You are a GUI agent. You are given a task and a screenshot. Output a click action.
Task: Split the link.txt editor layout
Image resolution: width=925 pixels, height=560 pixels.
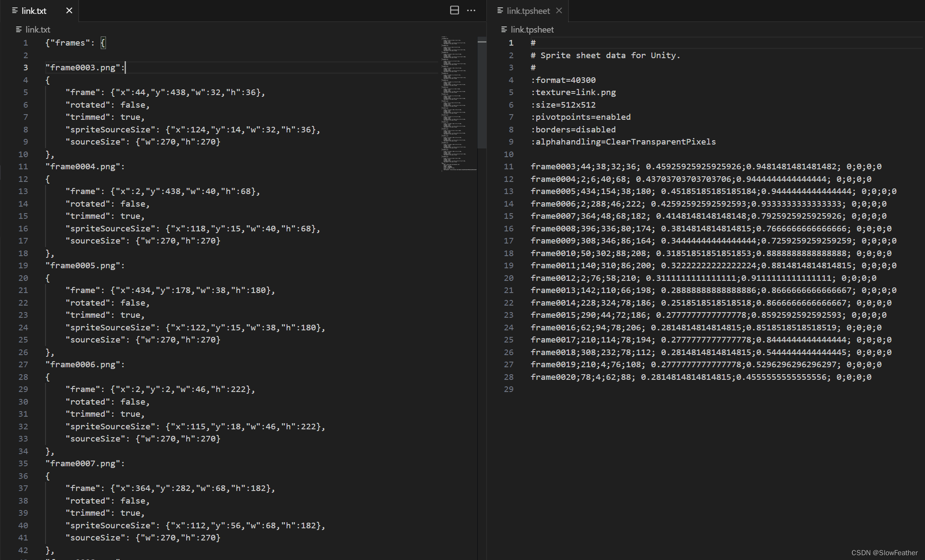[x=454, y=10]
